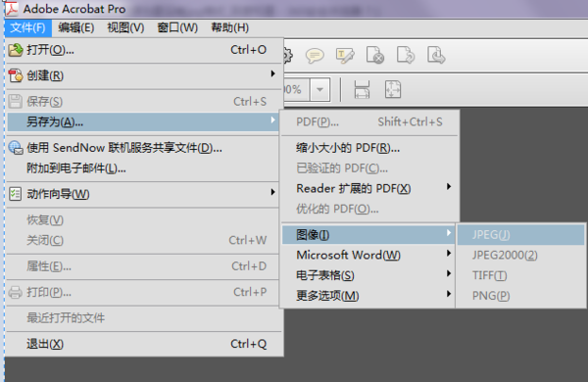Choose TIFF(T) image format

pyautogui.click(x=520, y=275)
